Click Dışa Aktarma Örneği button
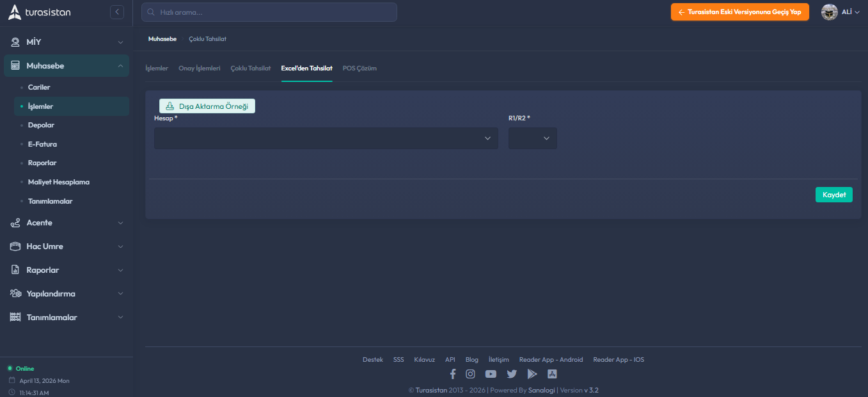 (x=207, y=106)
